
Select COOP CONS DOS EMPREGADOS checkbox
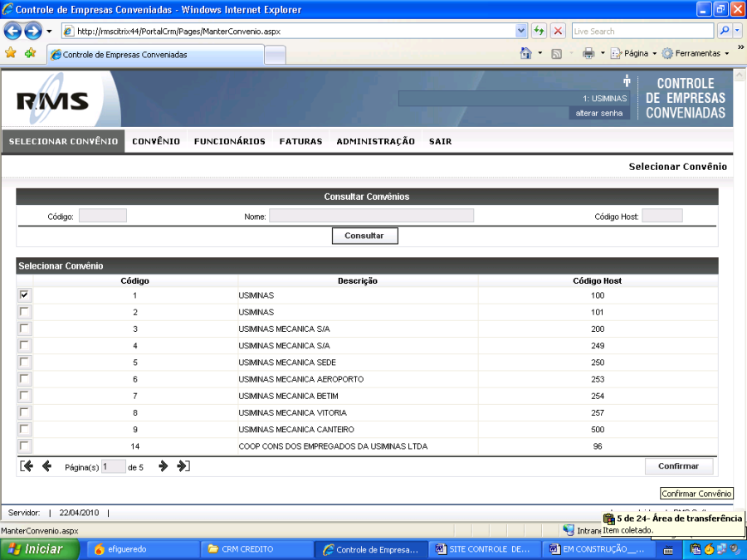[24, 446]
